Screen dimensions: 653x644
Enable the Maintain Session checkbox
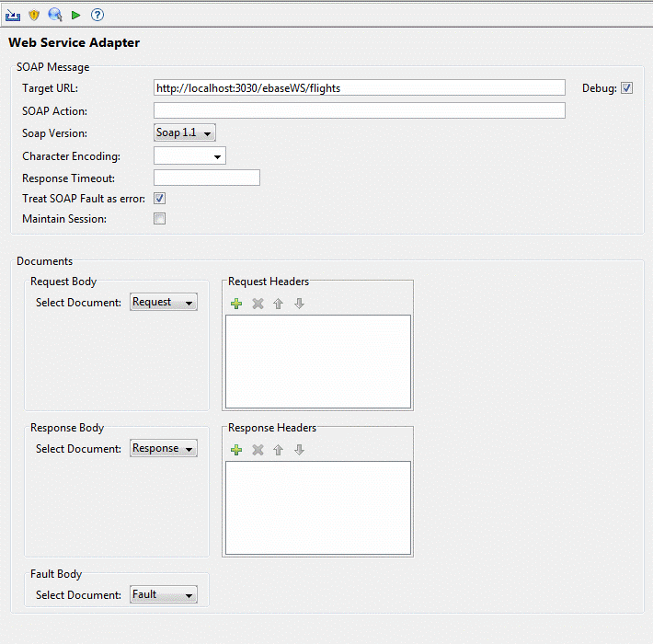[160, 219]
